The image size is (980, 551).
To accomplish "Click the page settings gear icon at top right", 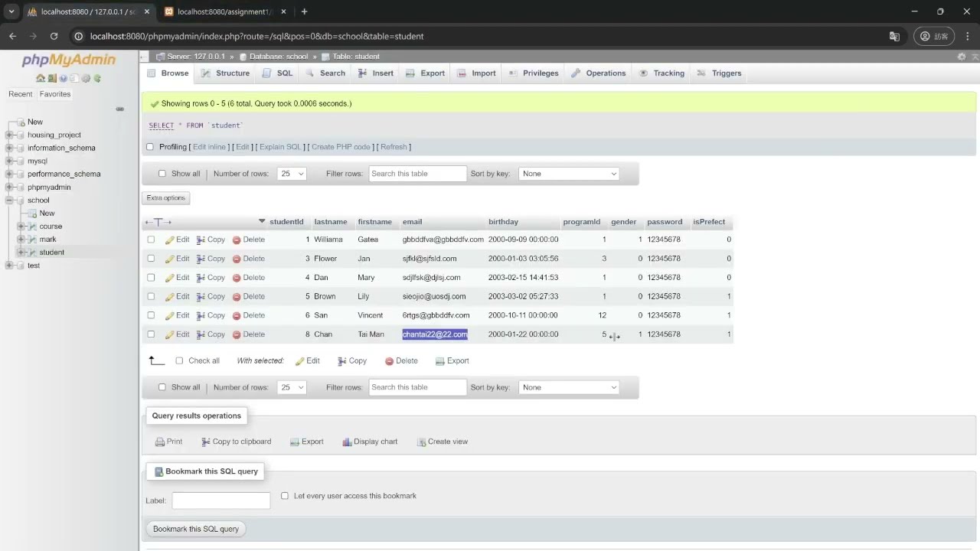I will click(x=962, y=57).
